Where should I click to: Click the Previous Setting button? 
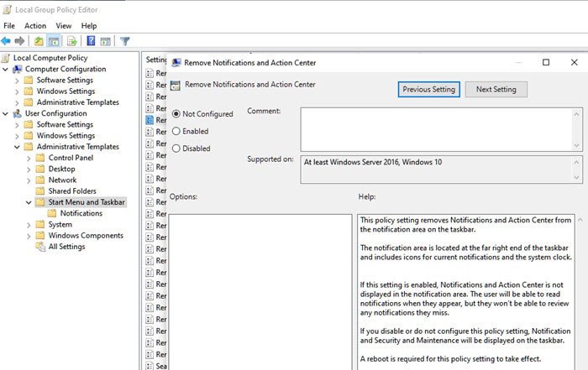428,89
